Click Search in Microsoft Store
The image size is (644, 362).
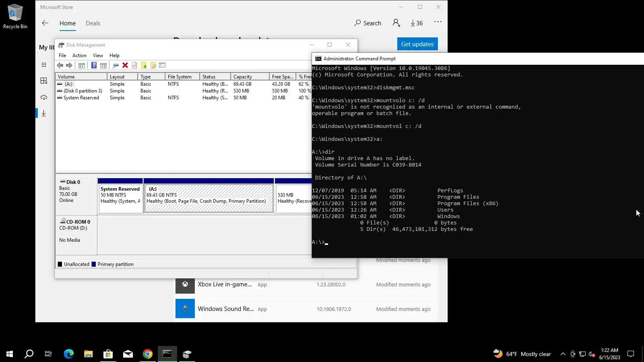367,23
